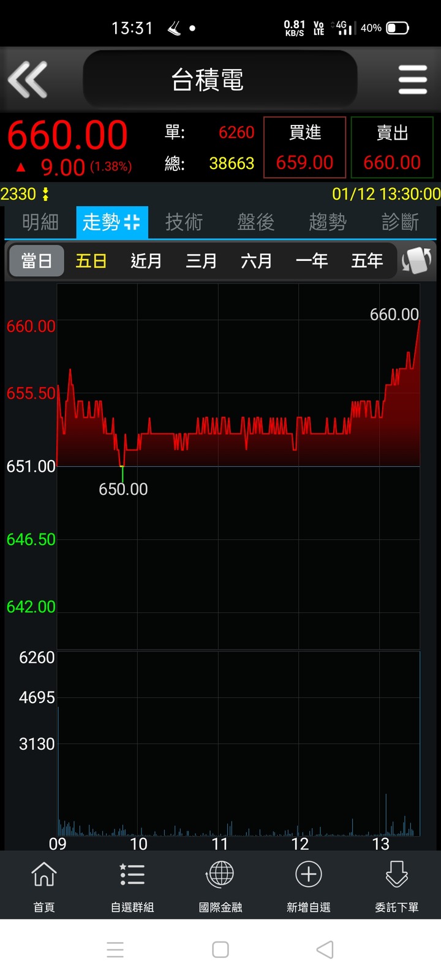Tap the 3130 volume axis label
The width and height of the screenshot is (441, 980).
coord(37,744)
